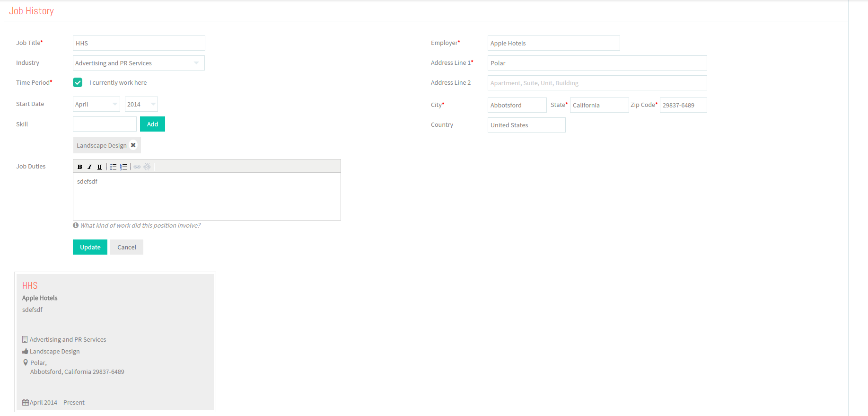Image resolution: width=868 pixels, height=416 pixels.
Task: Uncheck the 'I currently work here' checkbox
Action: point(78,82)
